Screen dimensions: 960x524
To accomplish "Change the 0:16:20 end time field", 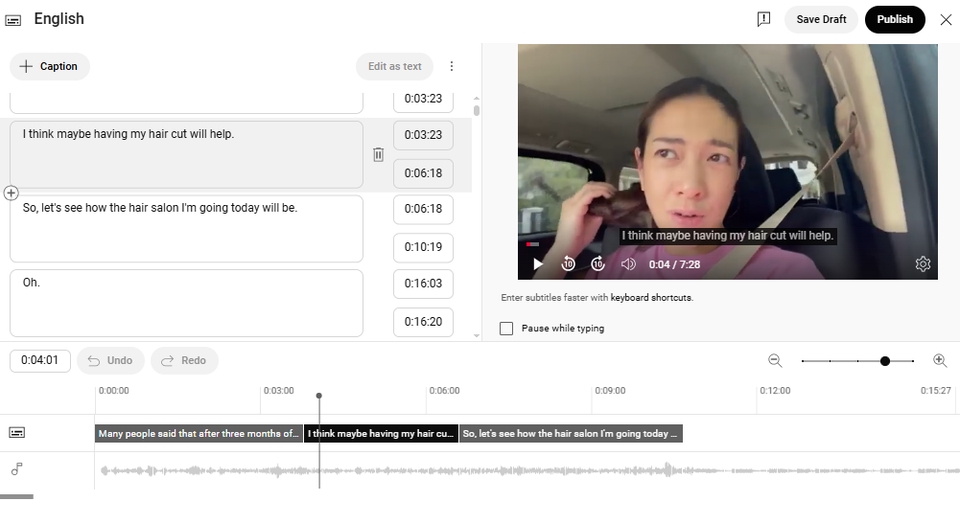I will (423, 322).
